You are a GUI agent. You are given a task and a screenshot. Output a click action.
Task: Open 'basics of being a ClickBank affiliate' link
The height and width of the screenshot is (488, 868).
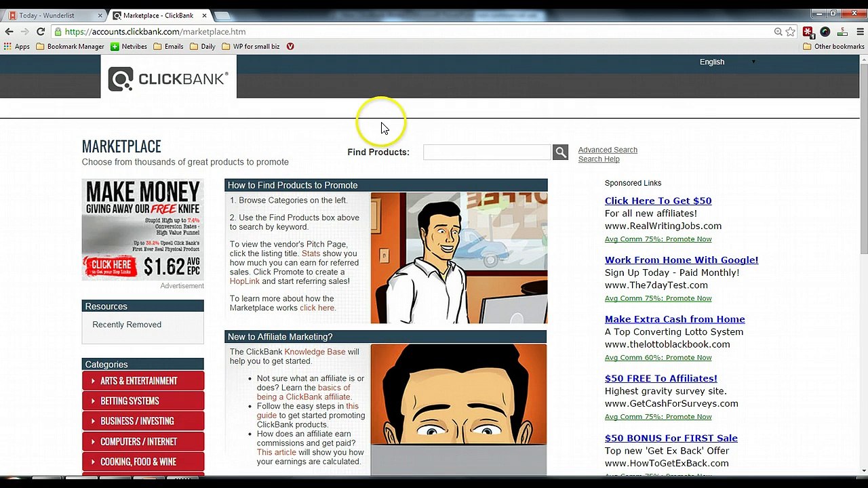coord(303,392)
